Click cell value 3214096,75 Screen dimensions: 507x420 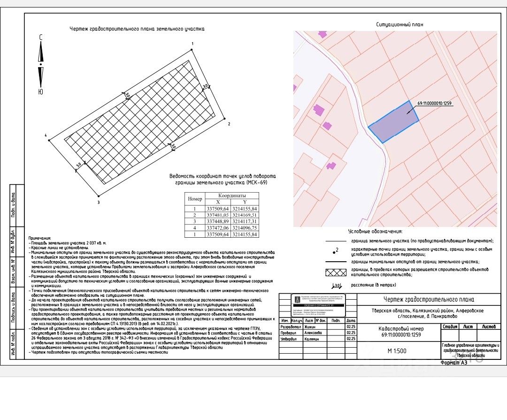coord(245,228)
